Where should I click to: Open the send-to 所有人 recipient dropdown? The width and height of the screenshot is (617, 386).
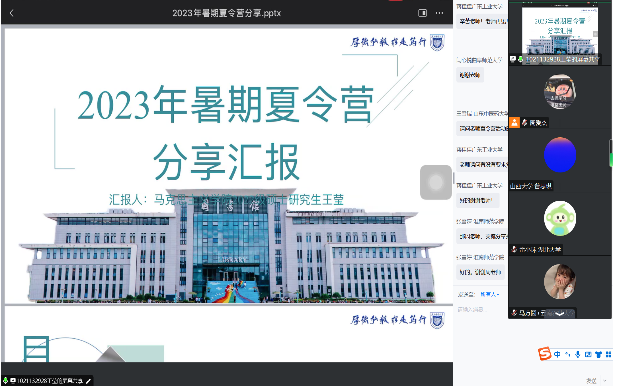[490, 294]
